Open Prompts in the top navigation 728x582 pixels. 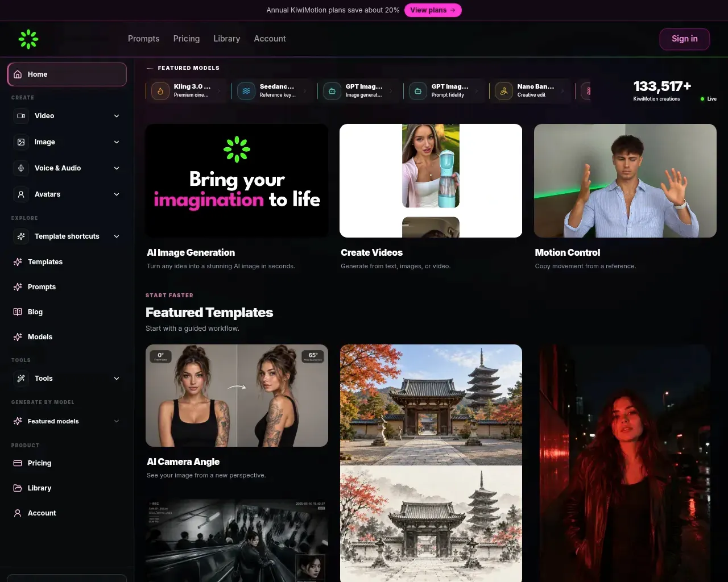coord(144,39)
